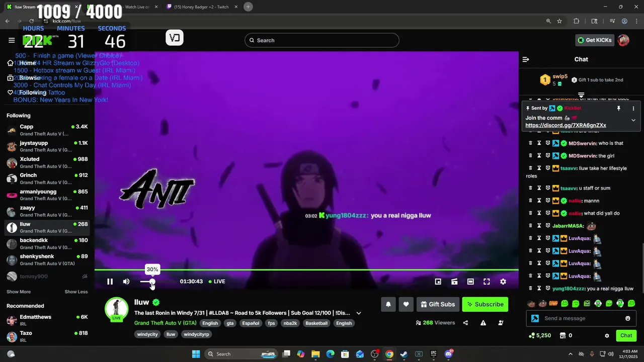Click Show More under Following
Image resolution: width=644 pixels, height=362 pixels.
click(x=19, y=292)
